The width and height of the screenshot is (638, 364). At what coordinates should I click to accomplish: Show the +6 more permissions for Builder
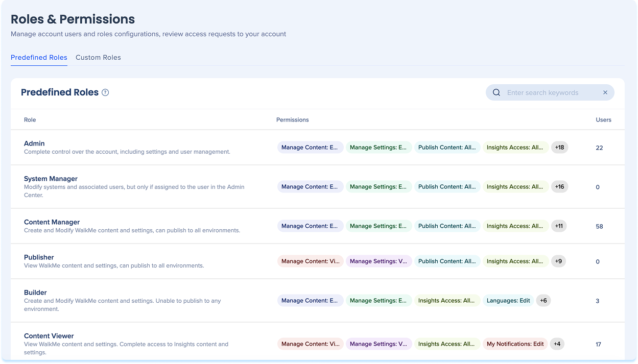543,301
